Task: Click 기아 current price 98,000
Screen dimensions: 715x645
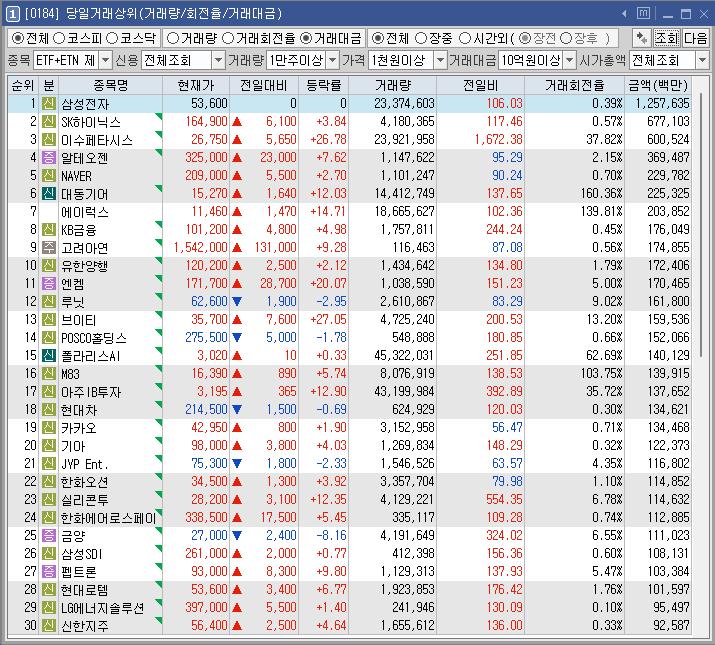Action: pos(209,446)
